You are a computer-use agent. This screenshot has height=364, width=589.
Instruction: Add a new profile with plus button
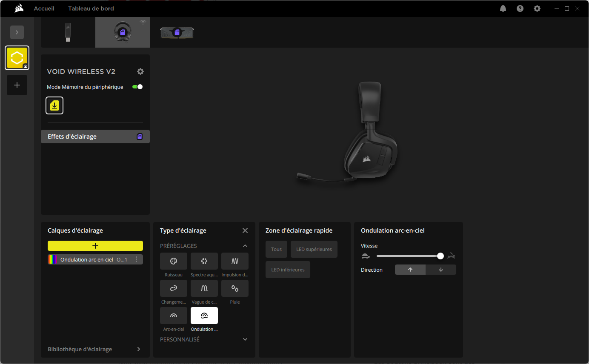coord(17,85)
